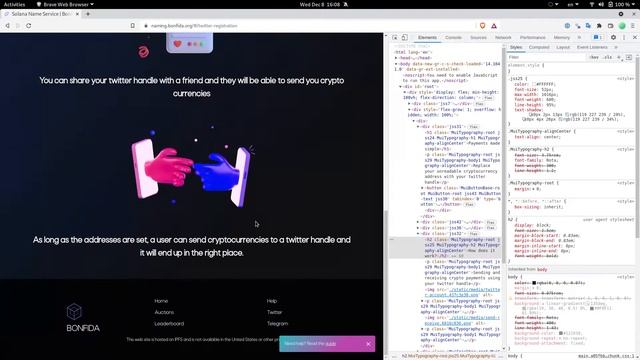This screenshot has width=640, height=360.
Task: Show more Styles sidebar tabs chevron
Action: [x=616, y=47]
